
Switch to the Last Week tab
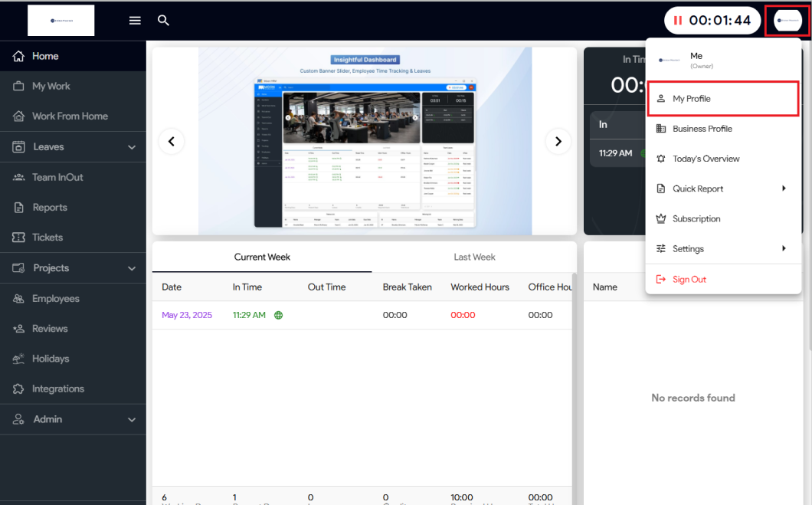[474, 257]
